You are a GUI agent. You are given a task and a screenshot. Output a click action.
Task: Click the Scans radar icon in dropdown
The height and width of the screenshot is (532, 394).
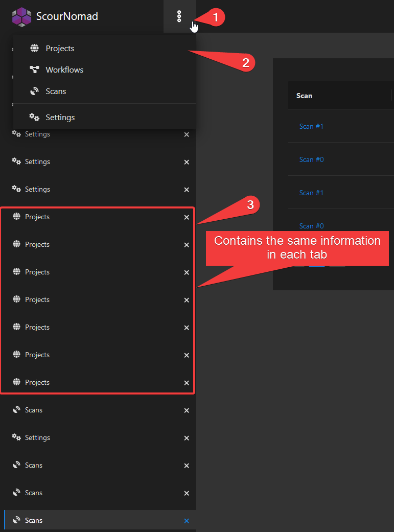[x=34, y=91]
